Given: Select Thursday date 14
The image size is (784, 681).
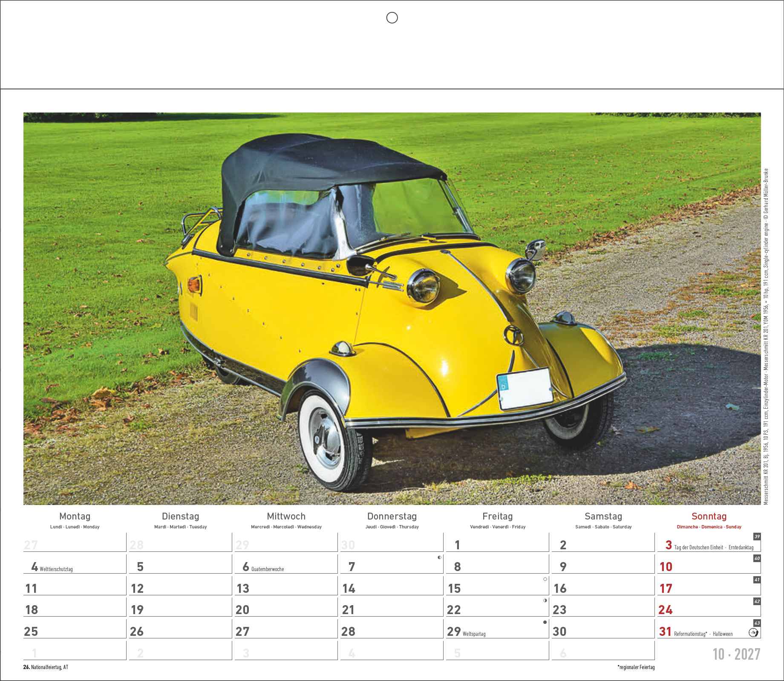Looking at the screenshot, I should click(x=348, y=589).
